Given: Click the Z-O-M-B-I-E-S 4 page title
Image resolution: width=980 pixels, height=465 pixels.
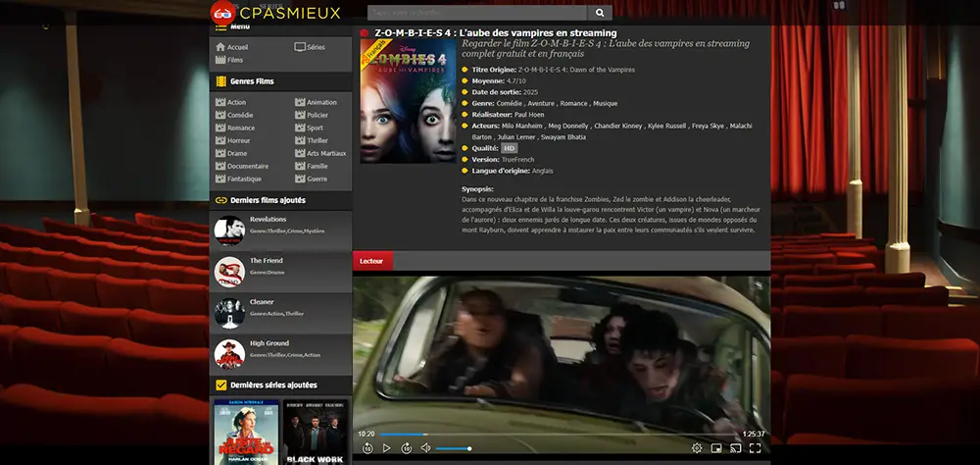Looking at the screenshot, I should point(496,33).
